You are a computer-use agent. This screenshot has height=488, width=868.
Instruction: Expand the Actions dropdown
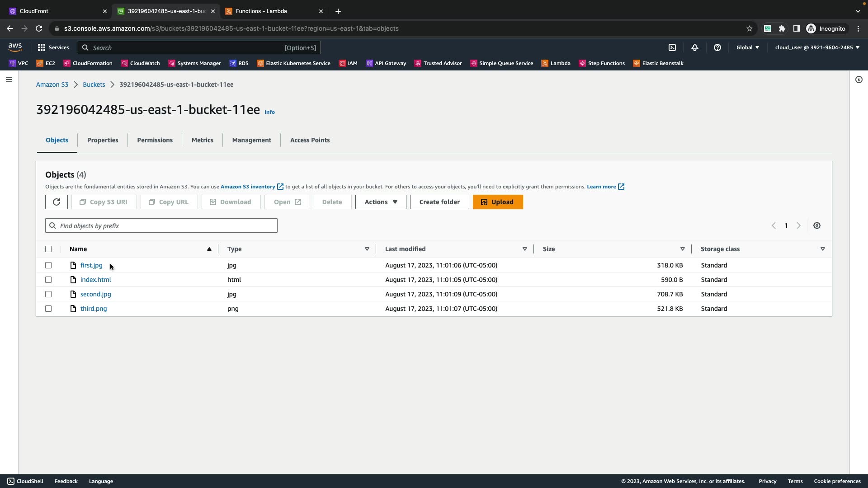(x=381, y=202)
